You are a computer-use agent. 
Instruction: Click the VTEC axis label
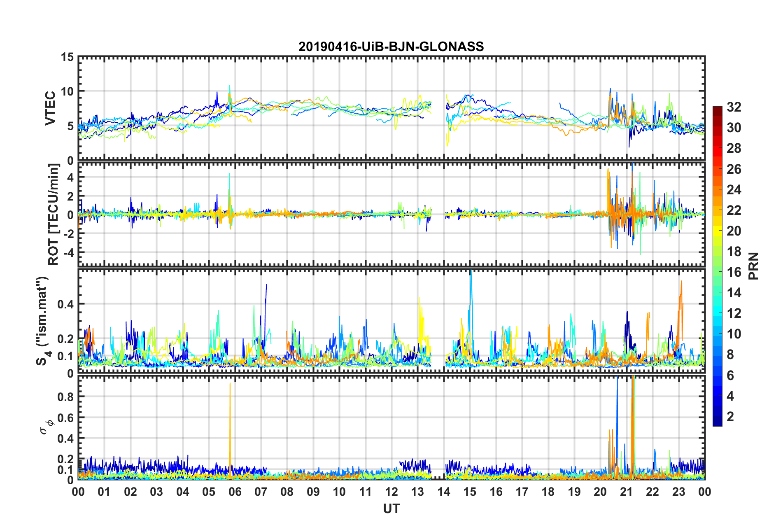tap(50, 108)
